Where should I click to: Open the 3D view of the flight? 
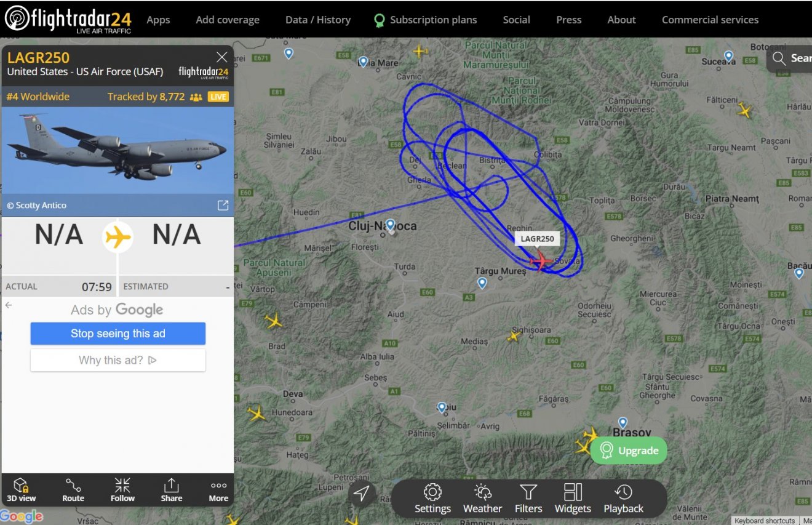(21, 490)
